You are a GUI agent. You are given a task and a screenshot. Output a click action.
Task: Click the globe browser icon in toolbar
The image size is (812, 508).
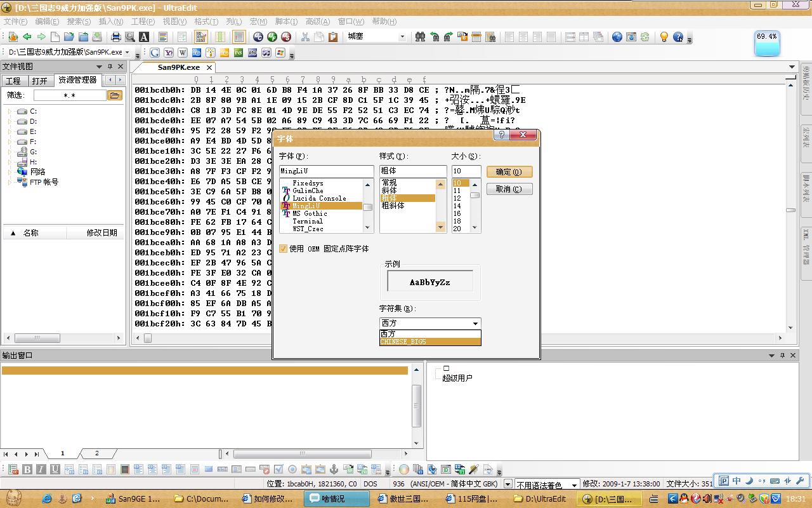617,37
